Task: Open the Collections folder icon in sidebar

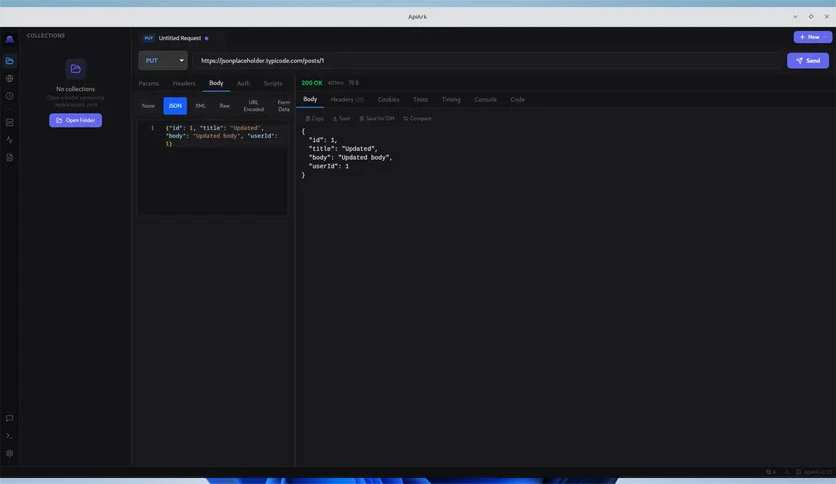Action: [10, 61]
